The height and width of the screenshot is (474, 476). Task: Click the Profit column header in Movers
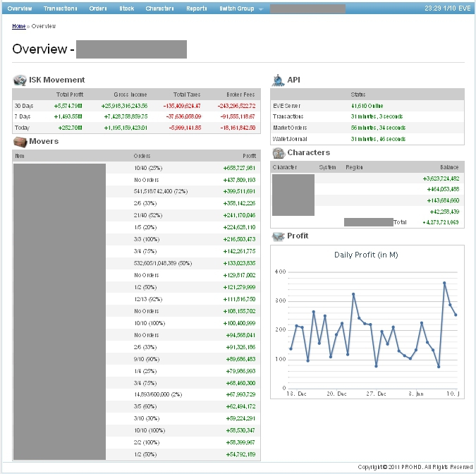[x=249, y=155]
